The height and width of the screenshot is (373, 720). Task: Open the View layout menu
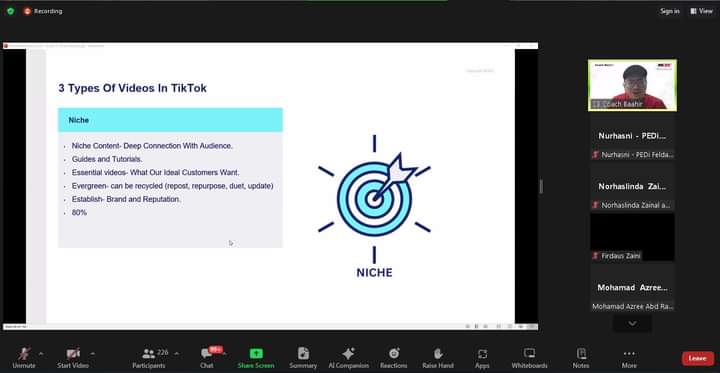coord(701,11)
